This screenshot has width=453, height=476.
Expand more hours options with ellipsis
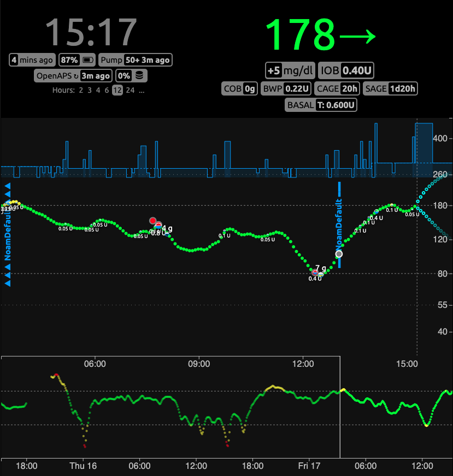click(x=142, y=91)
